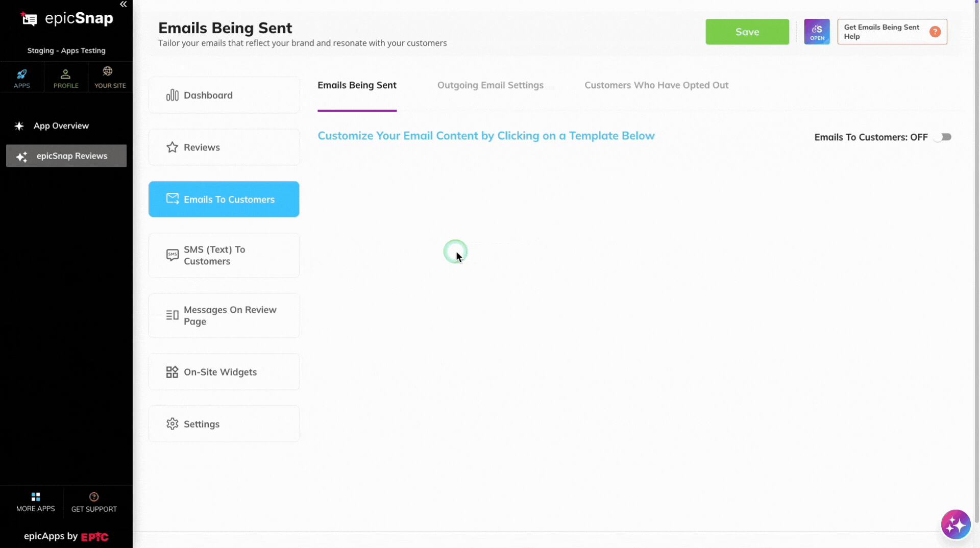Click the MORE APPS grid icon
The width and height of the screenshot is (980, 548).
pos(36,496)
